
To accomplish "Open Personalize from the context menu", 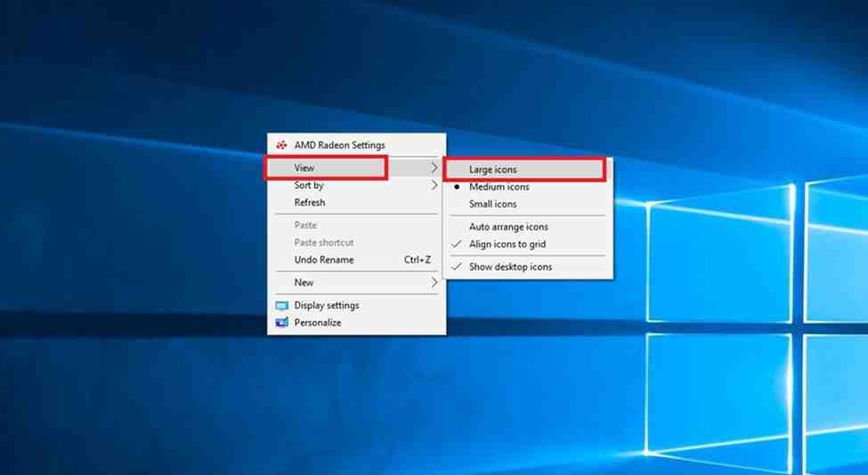I will [x=356, y=323].
